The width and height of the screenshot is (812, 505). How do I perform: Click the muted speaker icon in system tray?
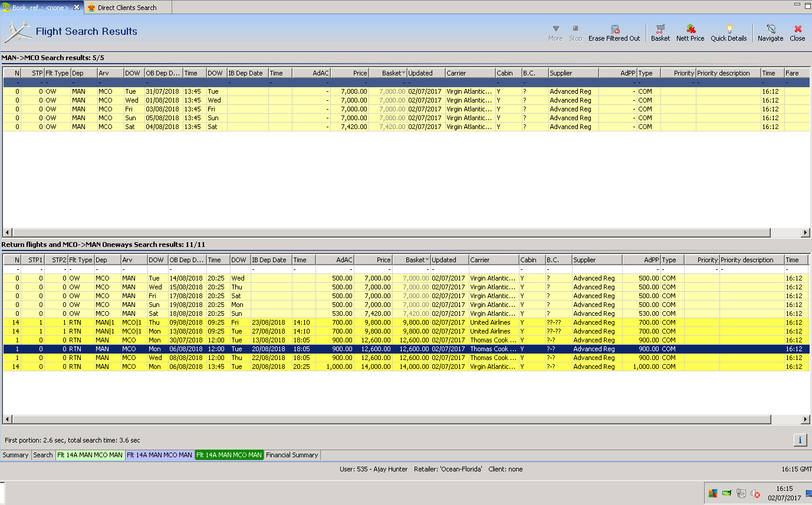pyautogui.click(x=755, y=494)
